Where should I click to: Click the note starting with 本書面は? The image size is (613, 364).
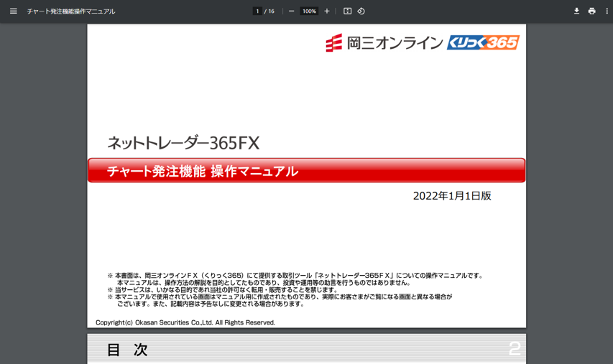click(x=295, y=279)
